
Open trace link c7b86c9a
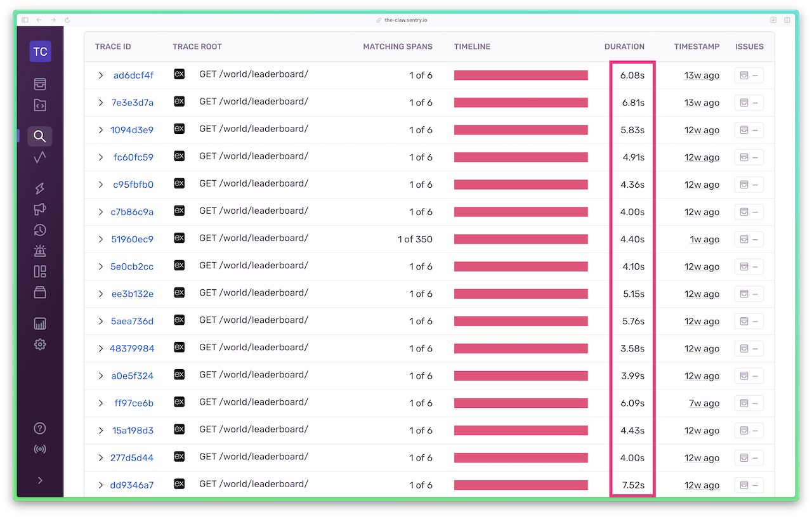pyautogui.click(x=132, y=212)
